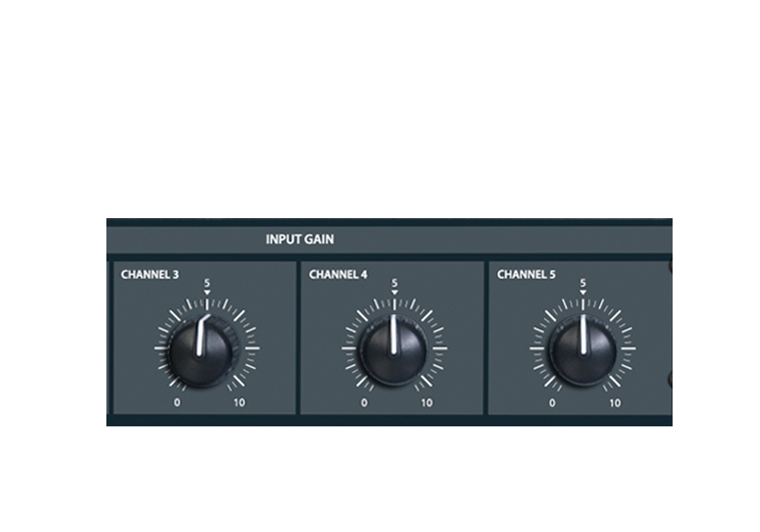Click the Channel 5 gain knob
760x532 pixels.
pos(583,350)
